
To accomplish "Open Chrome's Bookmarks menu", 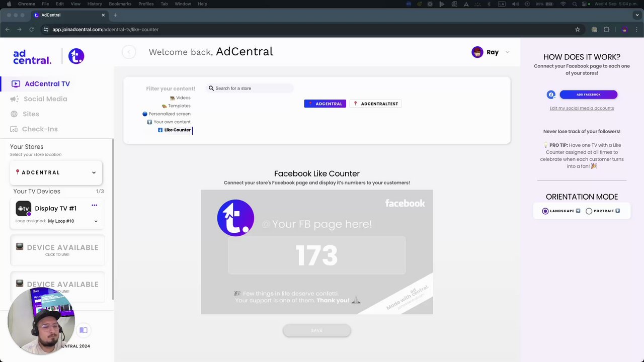I will [120, 4].
